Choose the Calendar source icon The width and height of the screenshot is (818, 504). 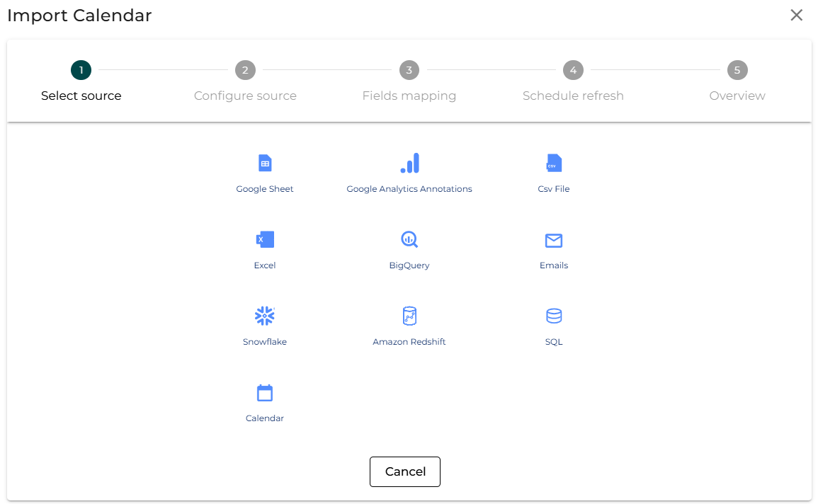(x=265, y=393)
